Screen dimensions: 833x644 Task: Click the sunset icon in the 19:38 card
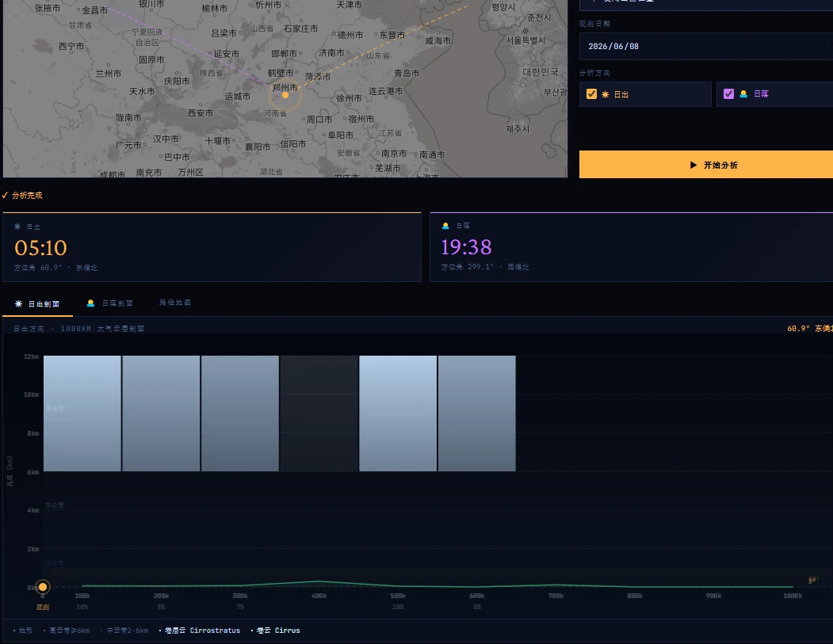click(445, 226)
